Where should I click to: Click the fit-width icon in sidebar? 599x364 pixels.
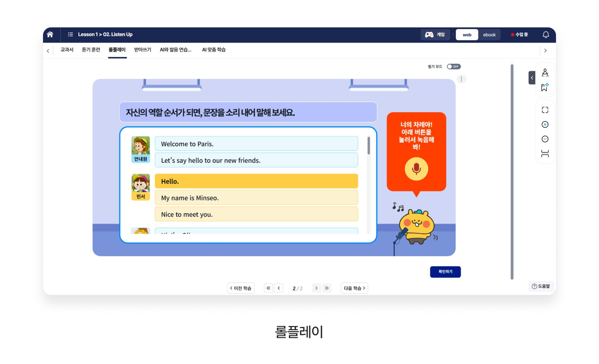[x=545, y=154]
